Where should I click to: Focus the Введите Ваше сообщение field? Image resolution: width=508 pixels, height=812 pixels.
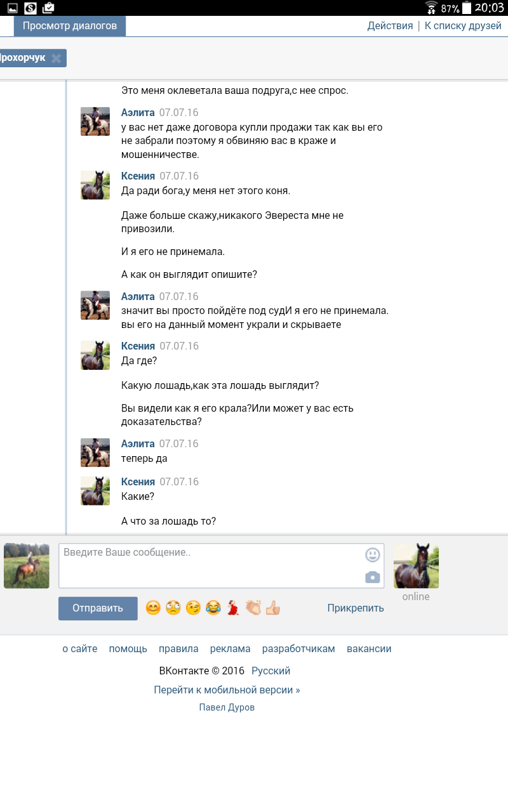click(221, 565)
